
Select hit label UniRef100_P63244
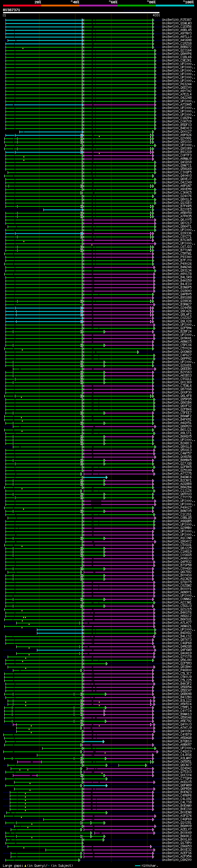(x=177, y=84)
